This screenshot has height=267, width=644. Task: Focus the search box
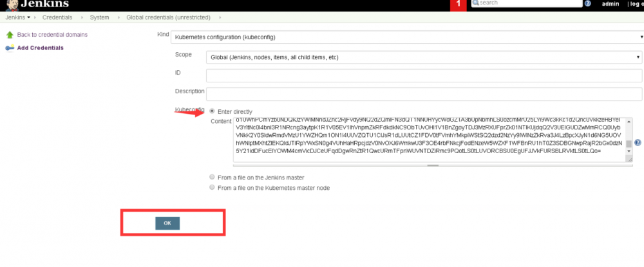coord(527,3)
